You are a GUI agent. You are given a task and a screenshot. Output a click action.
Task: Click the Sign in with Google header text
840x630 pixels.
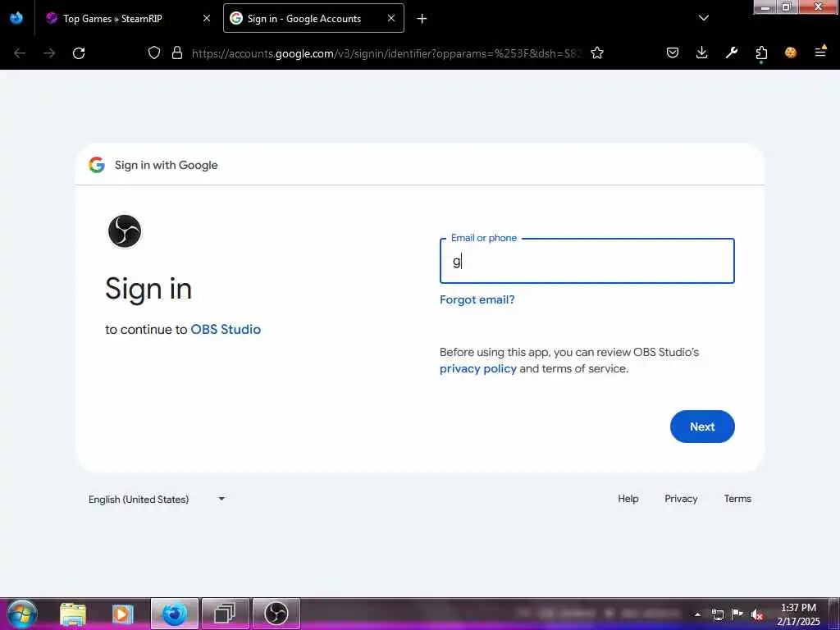(x=166, y=165)
